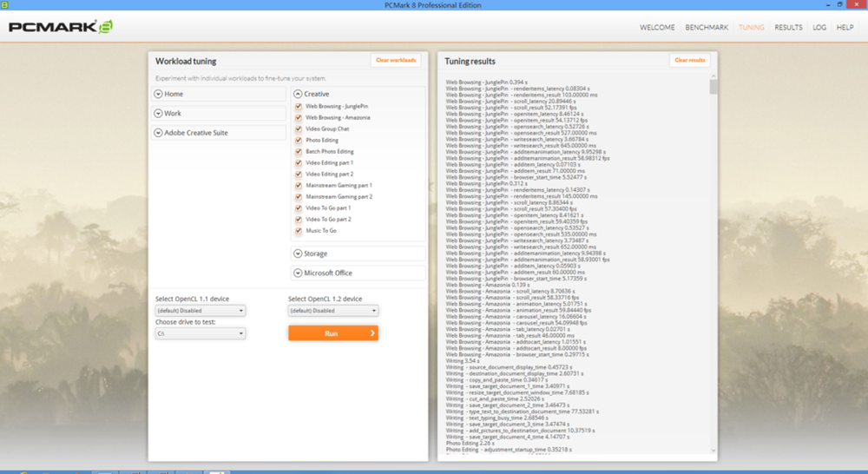Expand the Storage workload group
The image size is (868, 474).
(358, 253)
